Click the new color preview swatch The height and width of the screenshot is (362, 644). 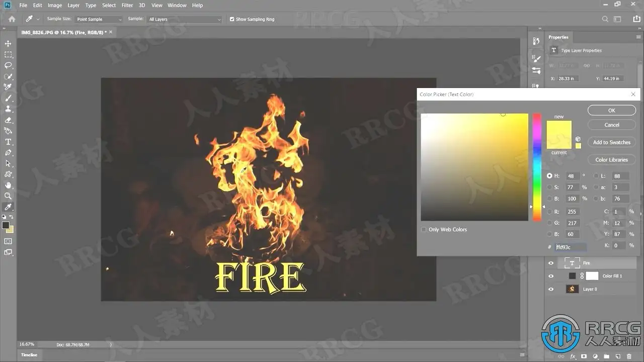pos(559,128)
